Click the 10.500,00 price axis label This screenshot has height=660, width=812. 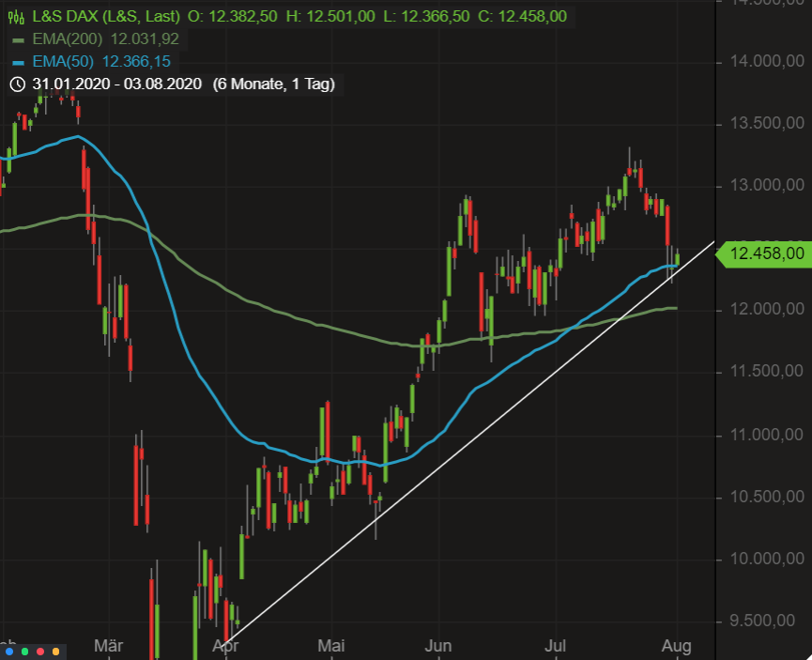point(767,497)
